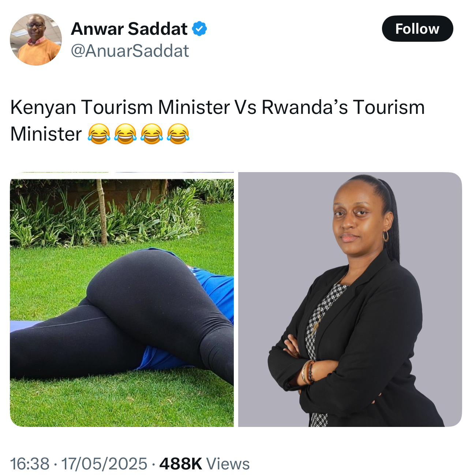Click the black Follow button

tap(417, 29)
